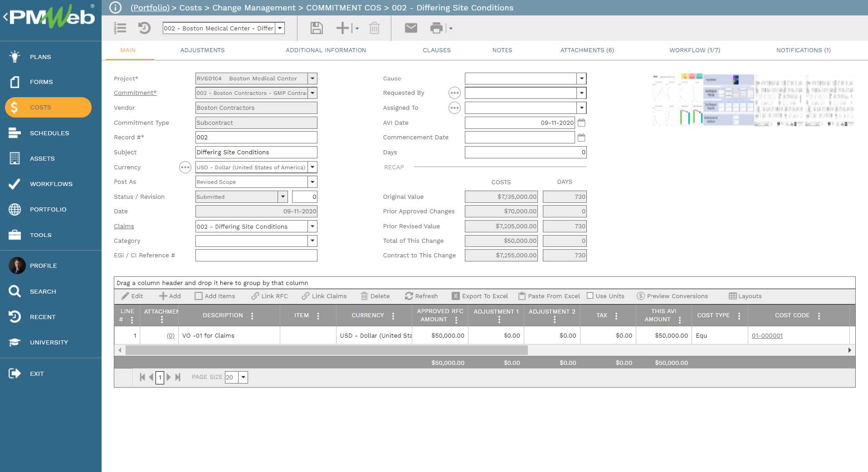Enable the Use Units checkbox
The height and width of the screenshot is (472, 868).
(590, 296)
